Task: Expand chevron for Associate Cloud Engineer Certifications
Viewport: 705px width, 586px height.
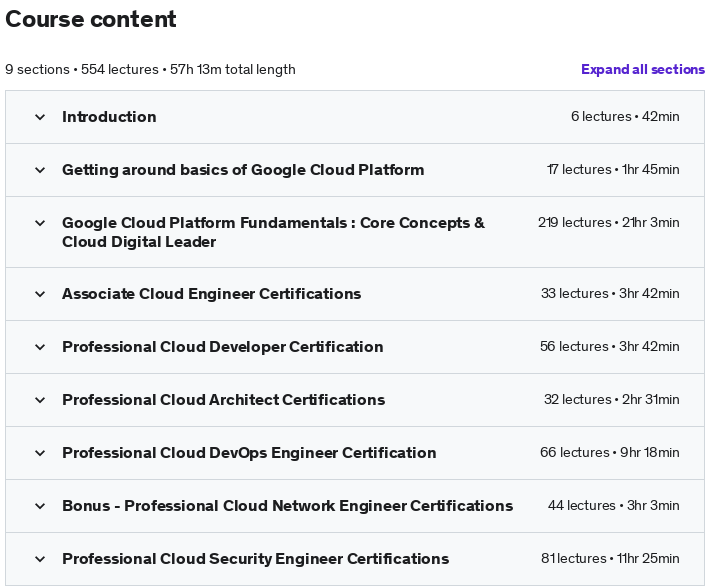Action: coord(40,294)
